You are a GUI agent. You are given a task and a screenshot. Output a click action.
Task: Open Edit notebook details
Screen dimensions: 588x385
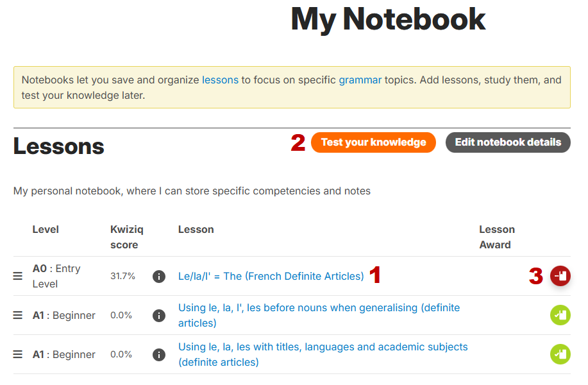[x=507, y=142]
